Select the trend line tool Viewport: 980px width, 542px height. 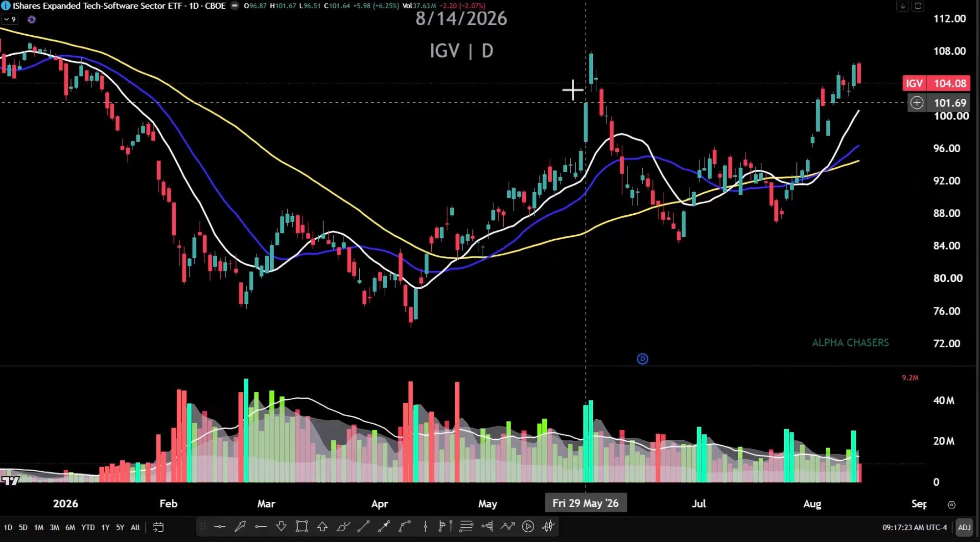(363, 527)
